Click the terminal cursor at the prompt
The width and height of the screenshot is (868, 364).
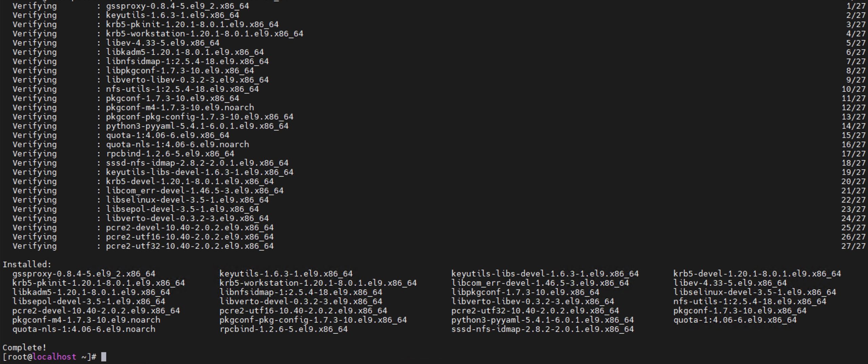(104, 357)
